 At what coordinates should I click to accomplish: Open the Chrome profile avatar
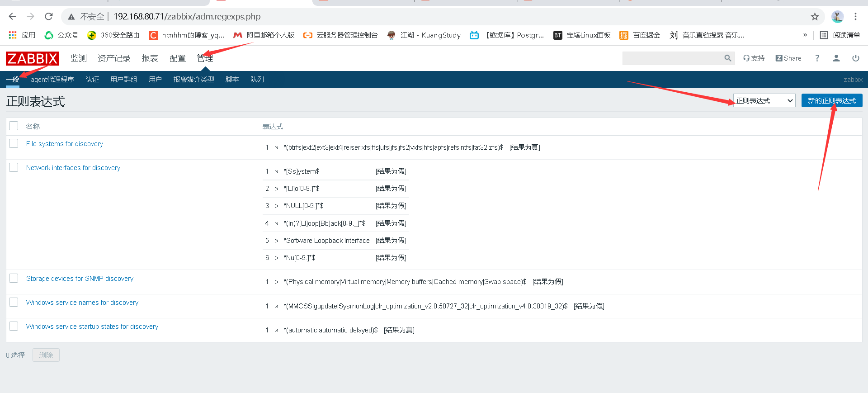point(837,17)
